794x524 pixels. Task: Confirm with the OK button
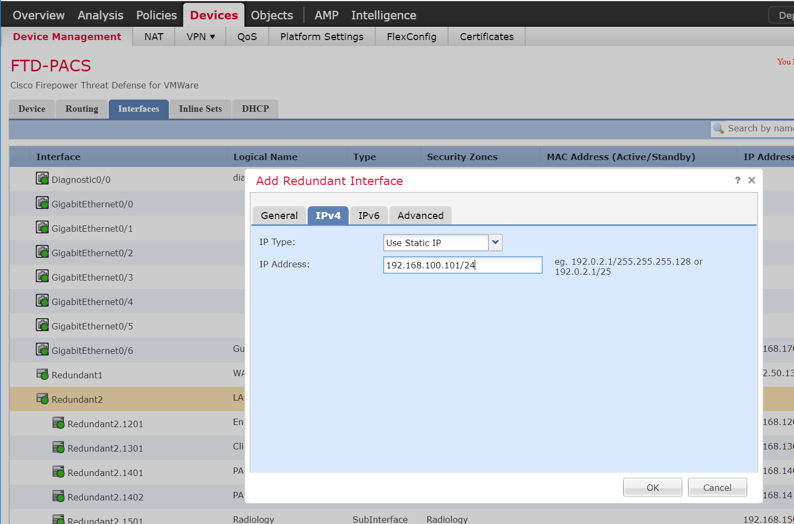tap(653, 488)
